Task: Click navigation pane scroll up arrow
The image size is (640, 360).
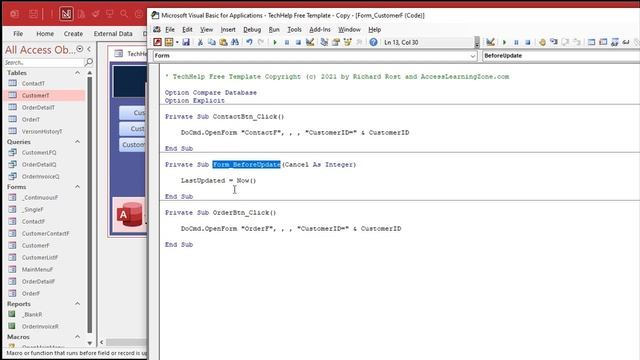Action: 89,73
